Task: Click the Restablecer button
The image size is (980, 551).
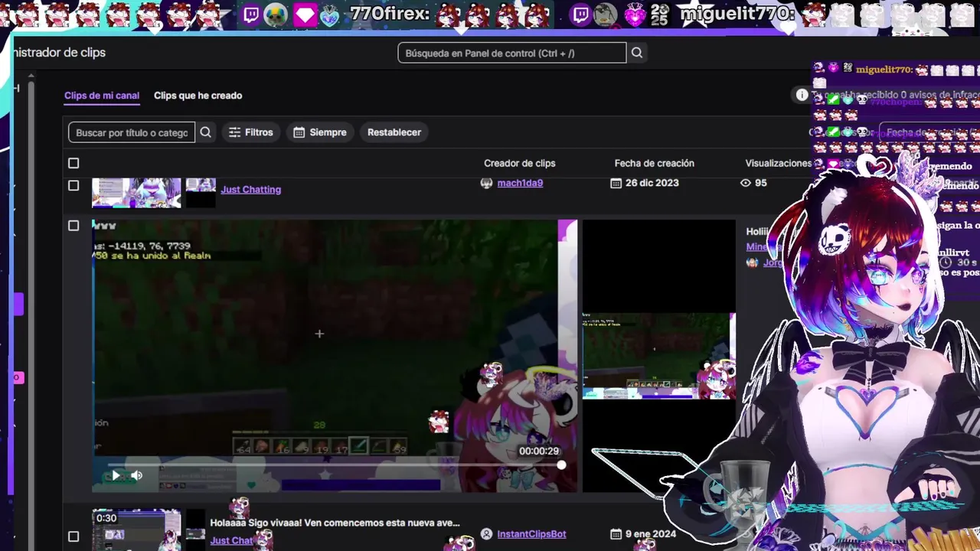Action: (394, 132)
